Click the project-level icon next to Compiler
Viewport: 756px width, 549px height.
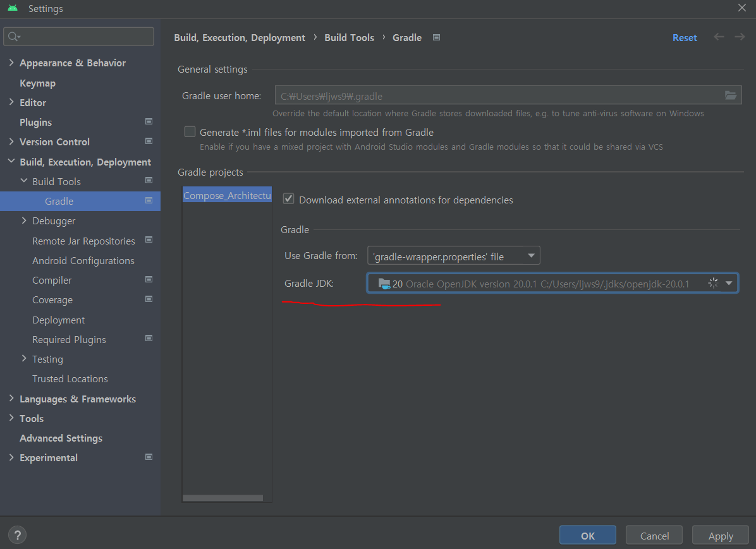(149, 280)
